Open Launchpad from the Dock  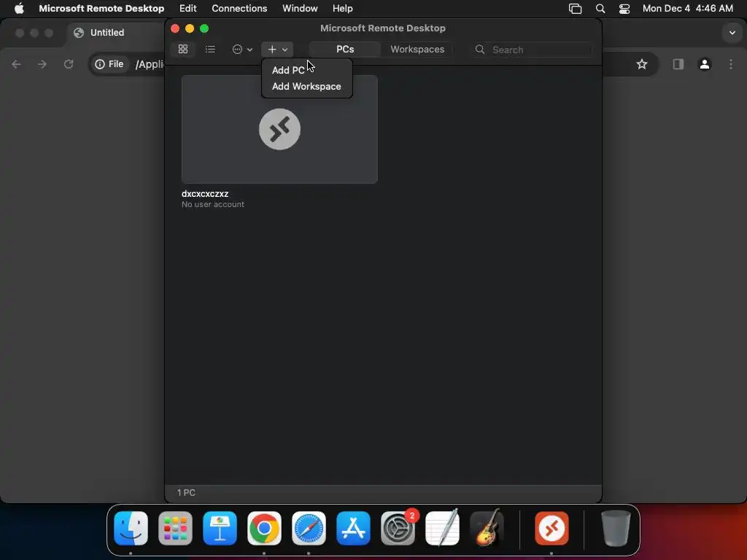tap(175, 528)
